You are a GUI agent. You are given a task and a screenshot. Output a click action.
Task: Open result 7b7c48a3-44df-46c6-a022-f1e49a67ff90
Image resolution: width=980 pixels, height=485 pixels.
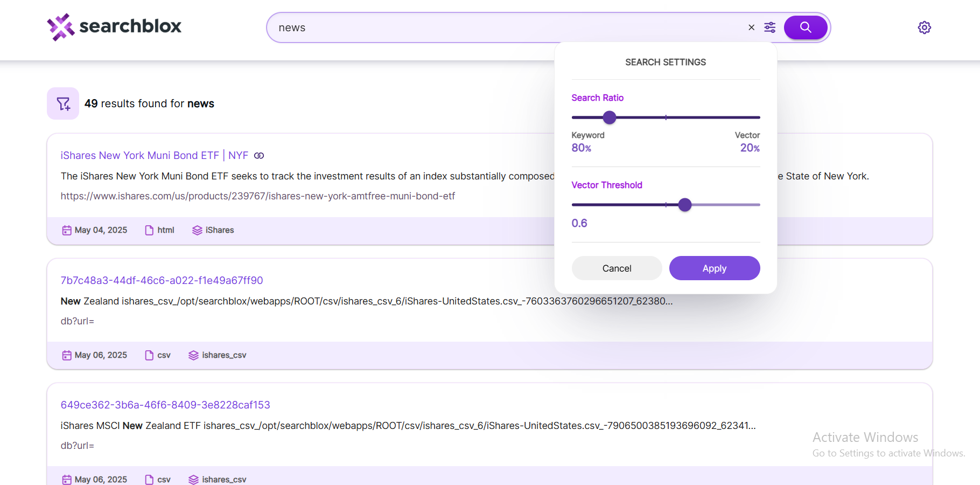point(162,280)
